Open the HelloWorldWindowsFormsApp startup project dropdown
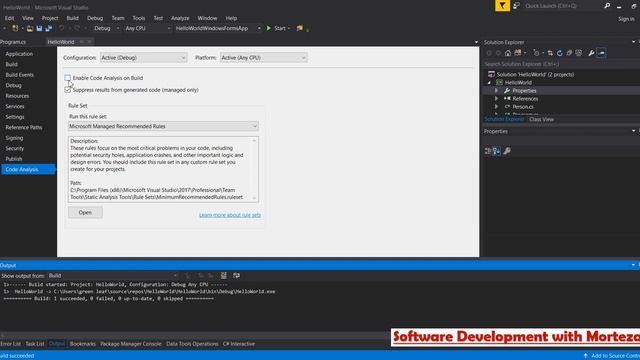Screen dimensions: 640x360 point(218,28)
